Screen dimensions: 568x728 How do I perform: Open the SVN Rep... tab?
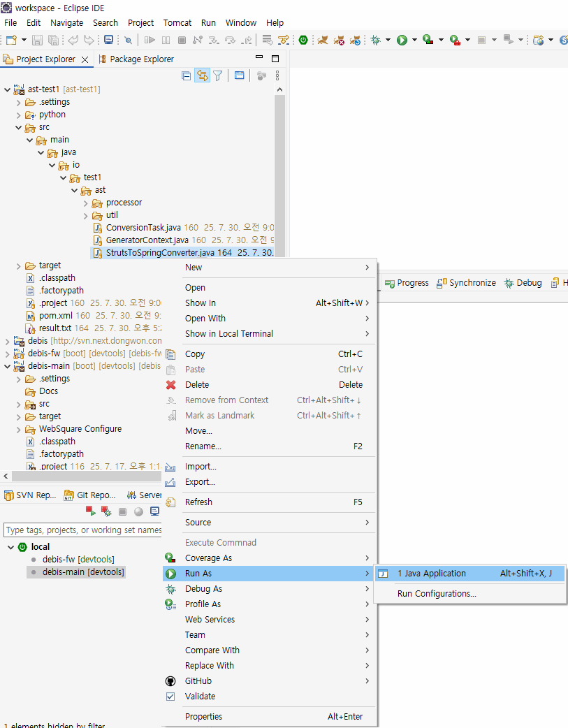pyautogui.click(x=30, y=495)
